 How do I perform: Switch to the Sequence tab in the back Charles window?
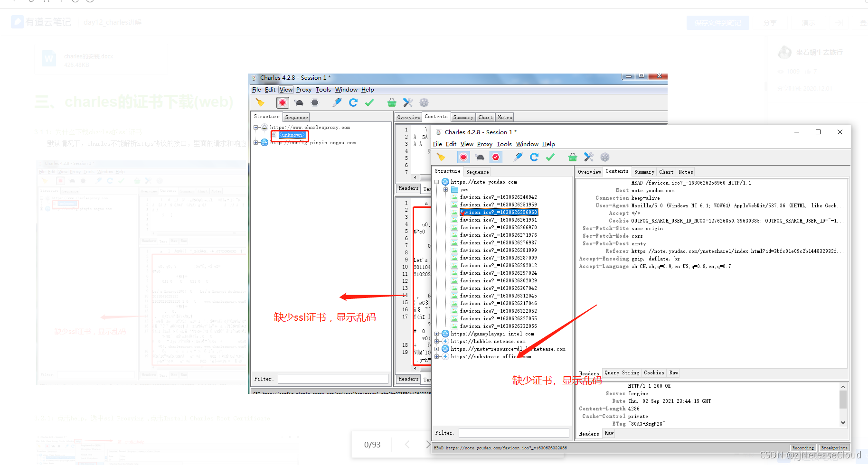(297, 118)
